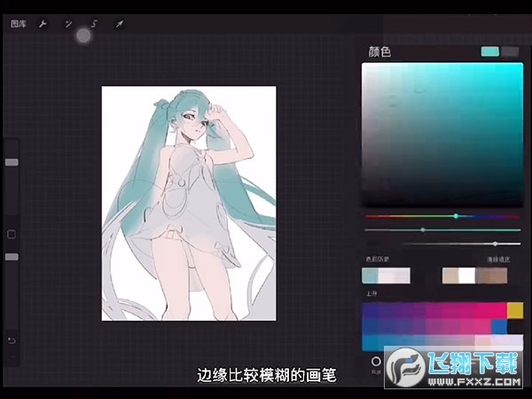Click the brush size slider handle
The image size is (532, 399).
12,162
